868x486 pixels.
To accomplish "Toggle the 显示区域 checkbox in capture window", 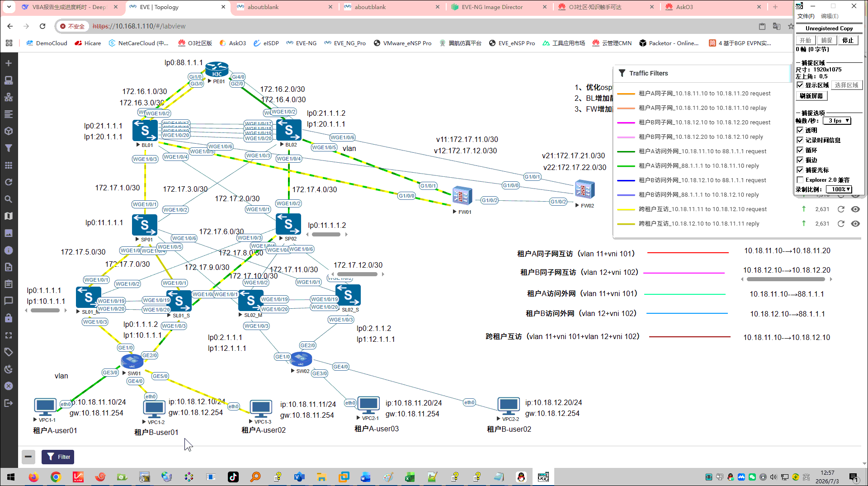I will point(800,85).
